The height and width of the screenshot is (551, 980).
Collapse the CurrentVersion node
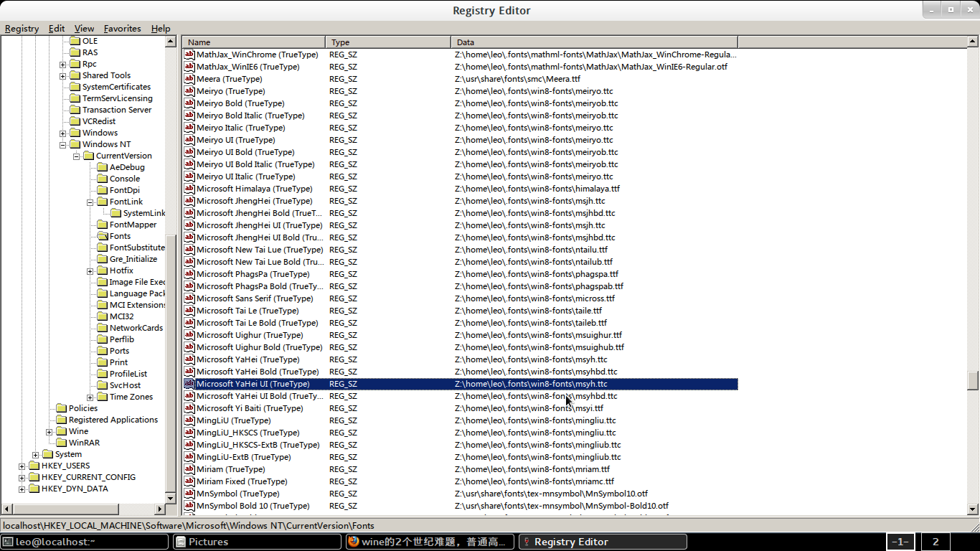[77, 156]
